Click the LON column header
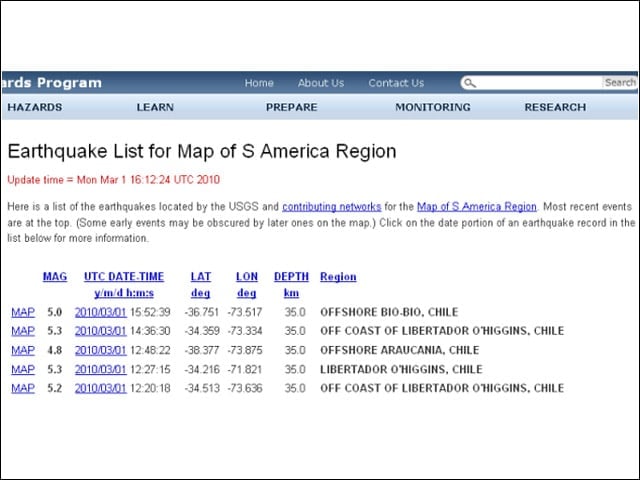Image resolution: width=640 pixels, height=480 pixels. [247, 277]
